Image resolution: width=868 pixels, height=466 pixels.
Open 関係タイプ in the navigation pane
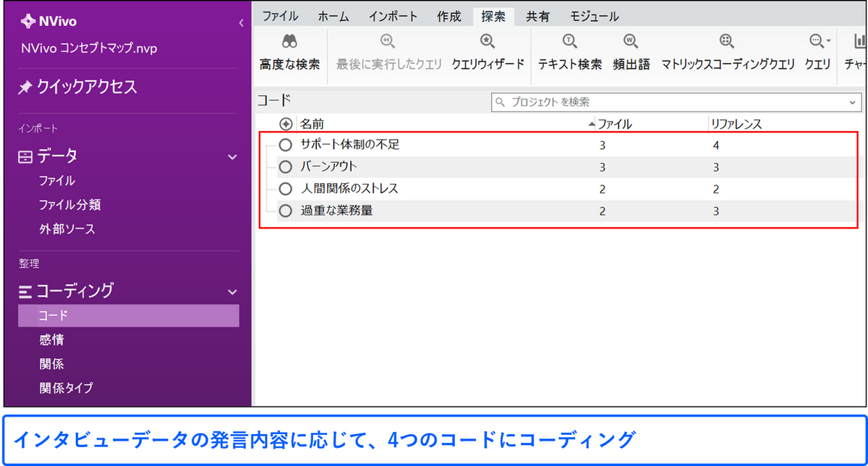point(66,388)
